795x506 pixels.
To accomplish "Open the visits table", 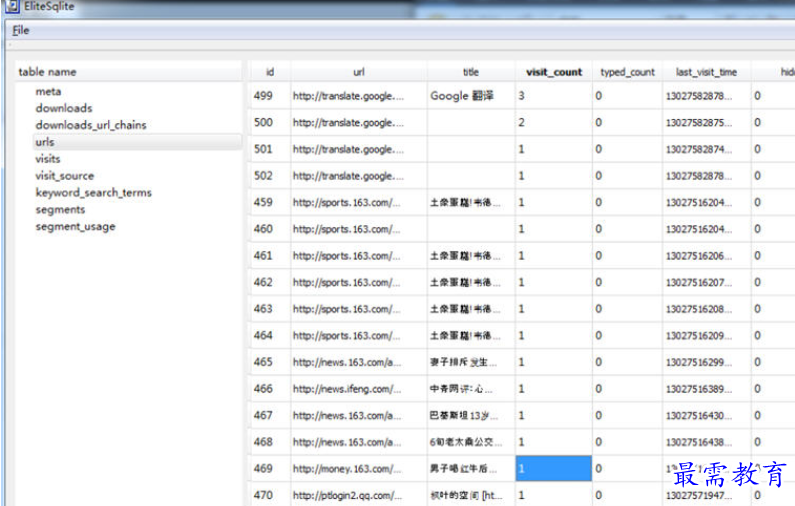I will coord(48,159).
